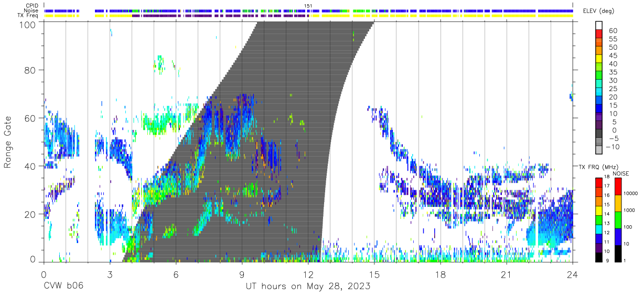This screenshot has height=297, width=644.
Task: Click the dark gray 0 to −5 ELEV segment
Action: pos(599,134)
